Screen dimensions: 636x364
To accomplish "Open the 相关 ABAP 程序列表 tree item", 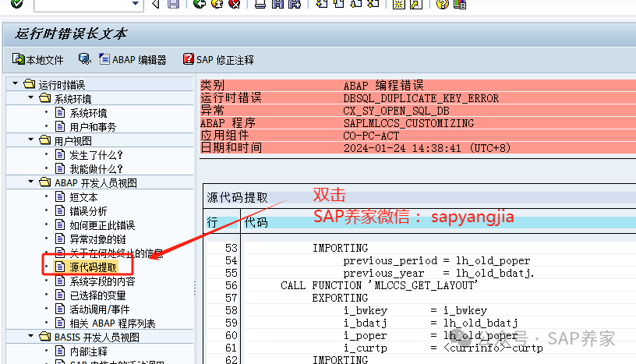I will [112, 323].
